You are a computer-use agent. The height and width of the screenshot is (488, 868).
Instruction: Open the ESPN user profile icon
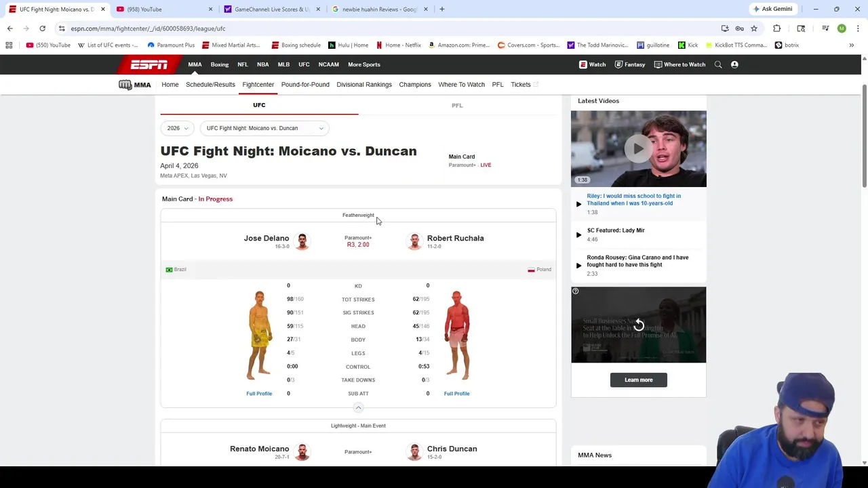[734, 64]
